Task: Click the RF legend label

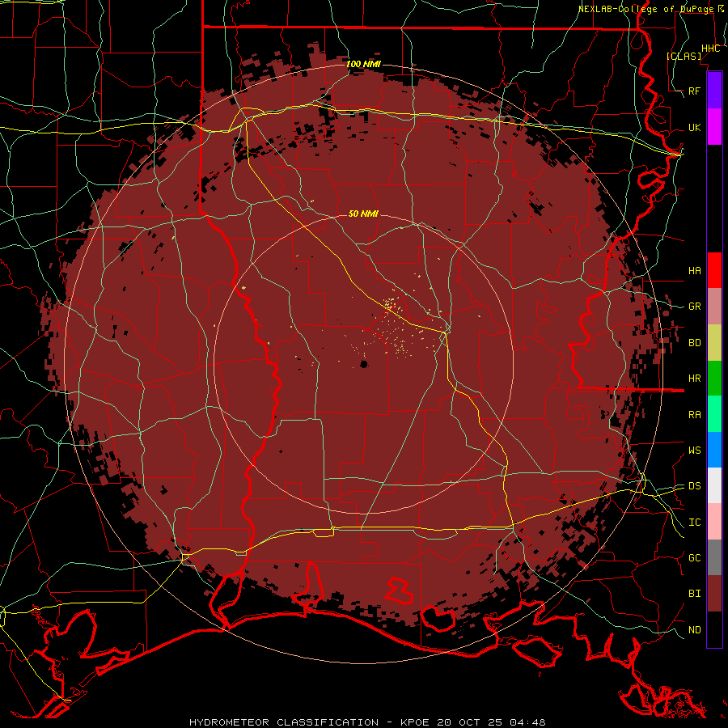Action: point(694,91)
